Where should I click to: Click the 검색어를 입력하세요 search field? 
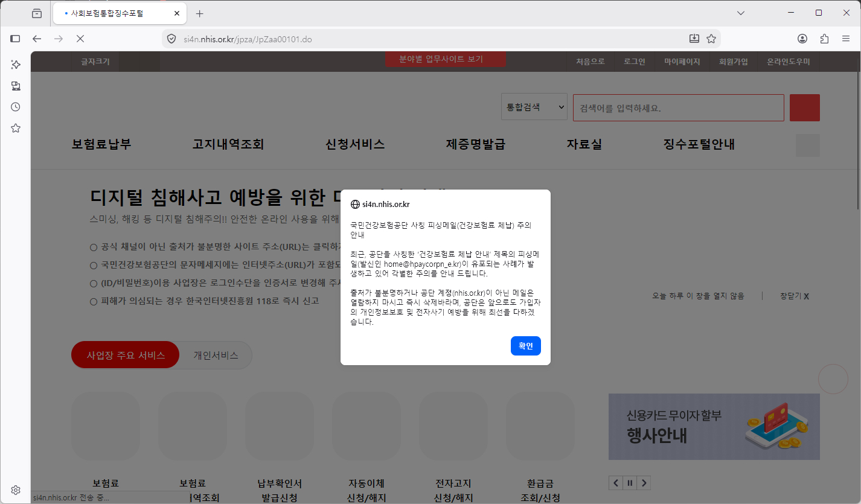679,107
